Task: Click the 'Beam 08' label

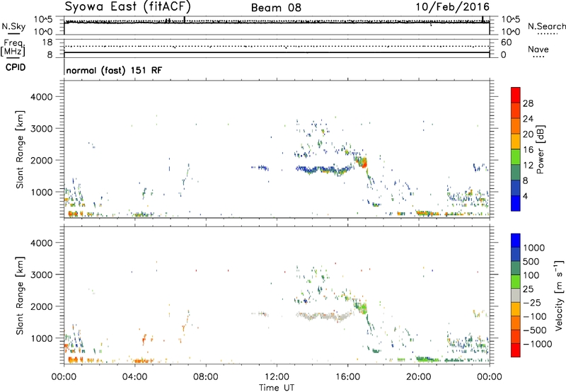Action: (276, 8)
